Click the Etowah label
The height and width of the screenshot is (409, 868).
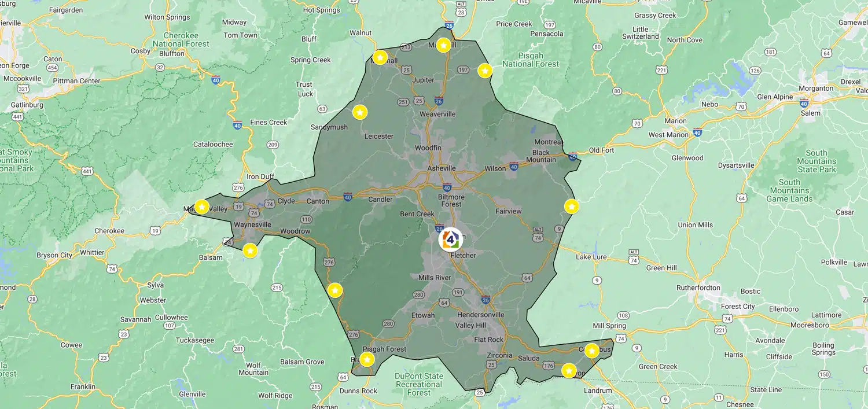pos(423,315)
